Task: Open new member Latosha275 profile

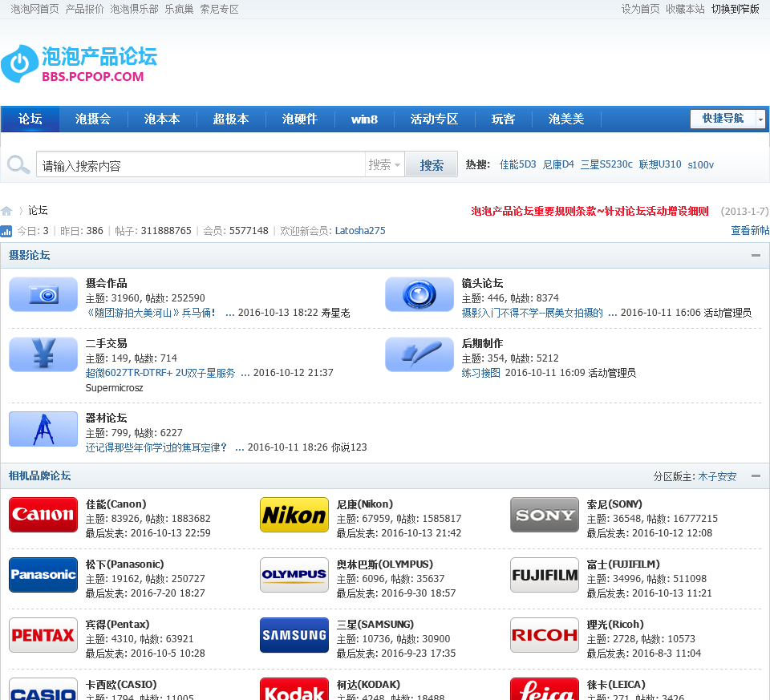Action: click(x=360, y=231)
